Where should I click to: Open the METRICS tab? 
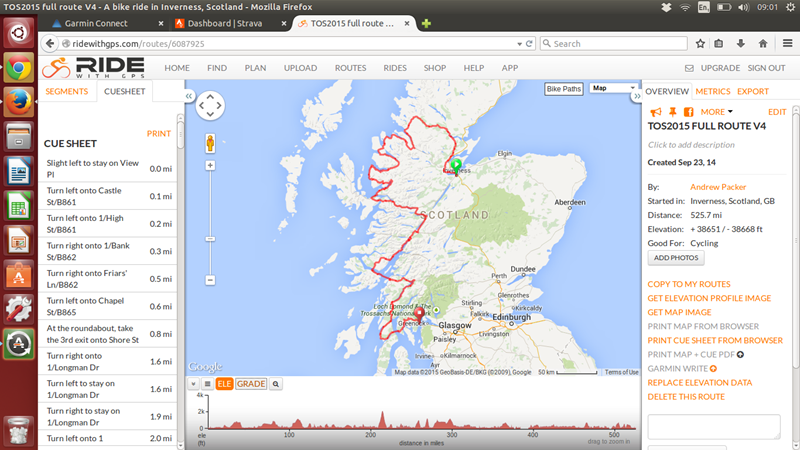pyautogui.click(x=713, y=91)
